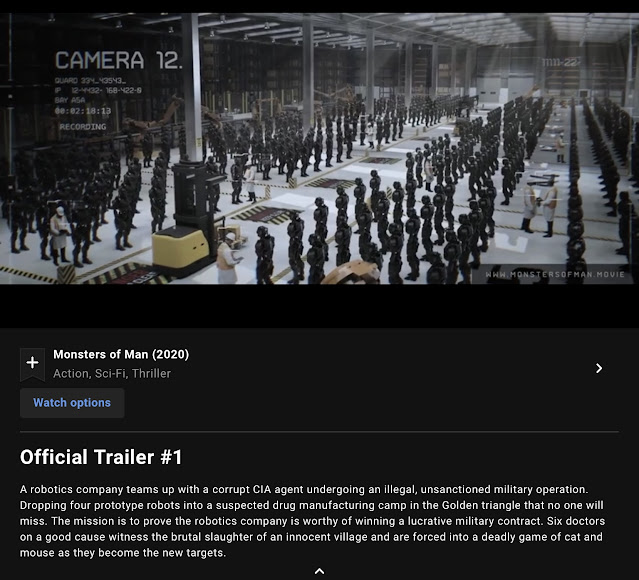Click the 00:02:18:13 timestamp overlay
Viewport: 639px width, 580px height.
point(83,110)
